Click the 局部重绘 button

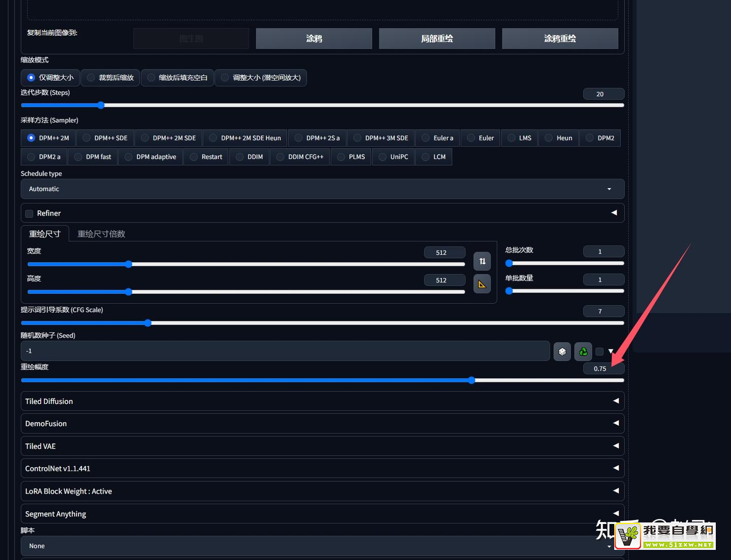437,39
